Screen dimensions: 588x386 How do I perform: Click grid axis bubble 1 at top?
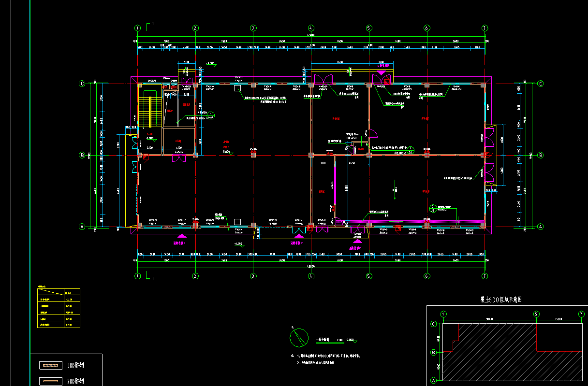tap(138, 28)
